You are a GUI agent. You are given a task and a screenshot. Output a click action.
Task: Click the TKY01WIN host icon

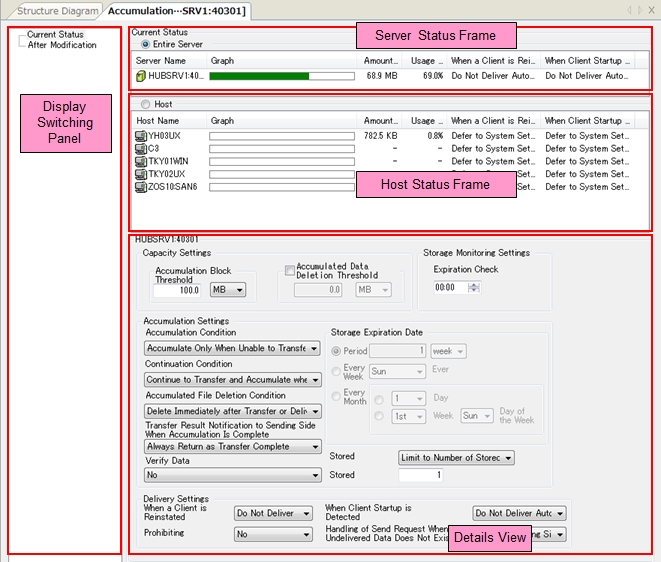tap(140, 161)
